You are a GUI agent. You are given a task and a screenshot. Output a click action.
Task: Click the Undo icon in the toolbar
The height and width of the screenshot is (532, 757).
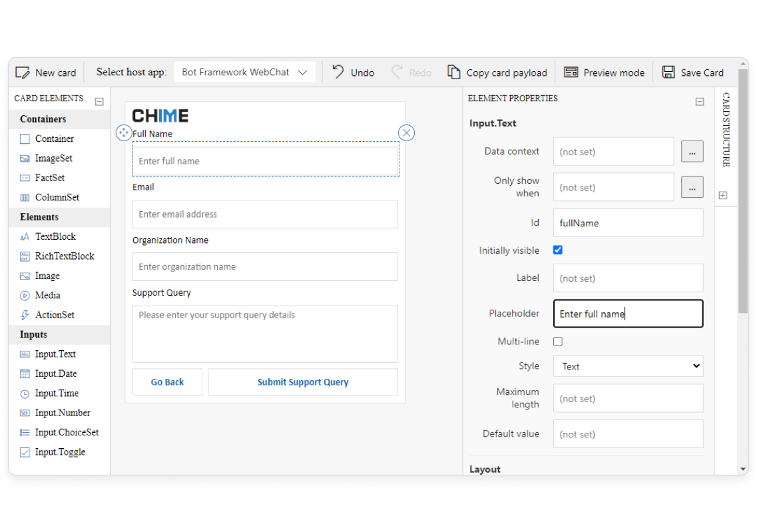(x=338, y=72)
